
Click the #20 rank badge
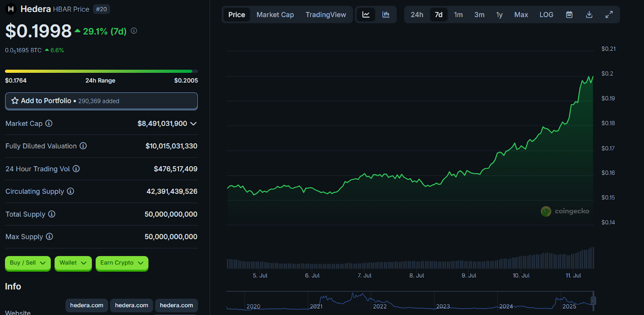click(101, 9)
